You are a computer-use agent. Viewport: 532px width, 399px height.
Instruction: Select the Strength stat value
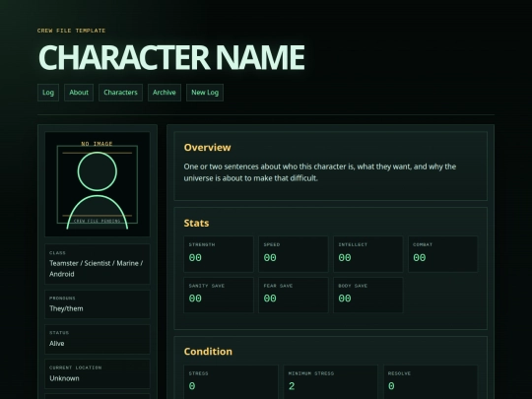[x=195, y=258]
